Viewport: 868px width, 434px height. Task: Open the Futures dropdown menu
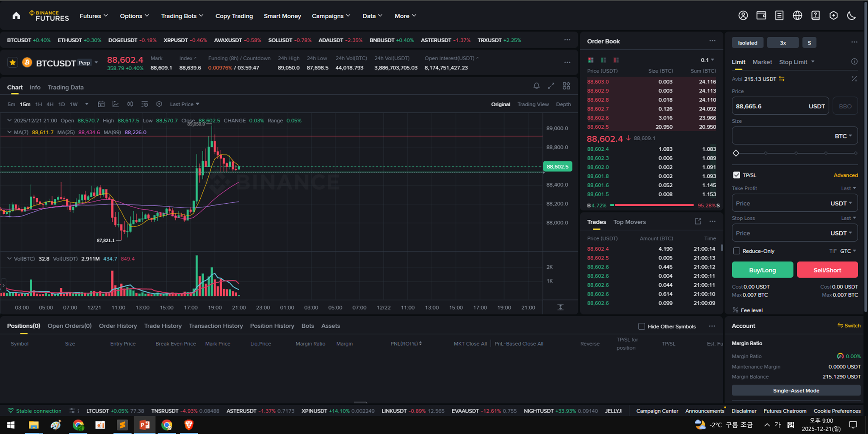[94, 16]
